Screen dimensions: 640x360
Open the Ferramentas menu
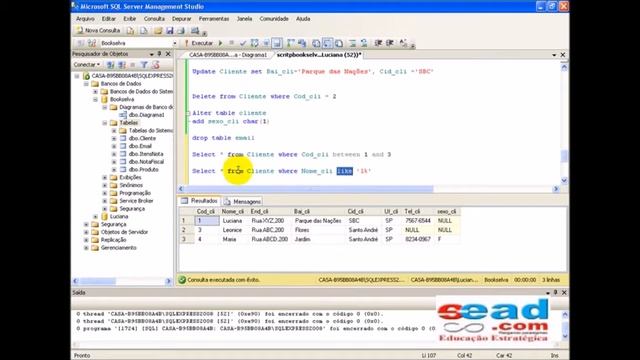point(214,19)
